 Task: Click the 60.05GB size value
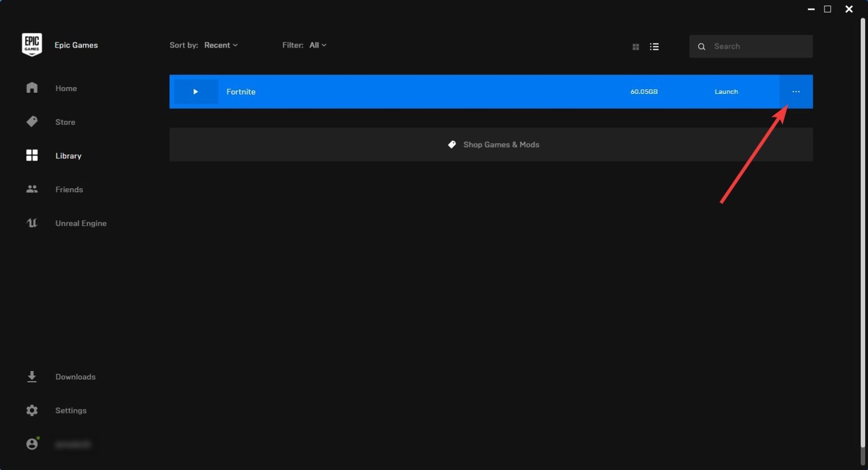point(644,92)
